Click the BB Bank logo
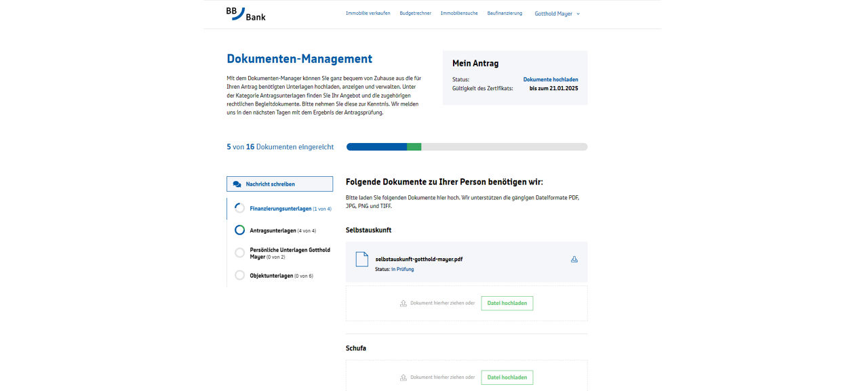This screenshot has width=868, height=391. point(245,14)
